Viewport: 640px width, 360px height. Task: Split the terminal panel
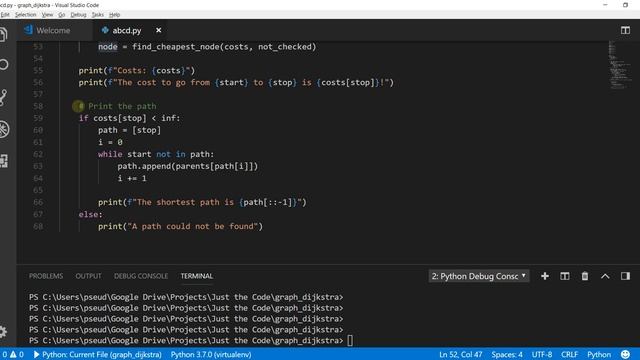tap(564, 276)
